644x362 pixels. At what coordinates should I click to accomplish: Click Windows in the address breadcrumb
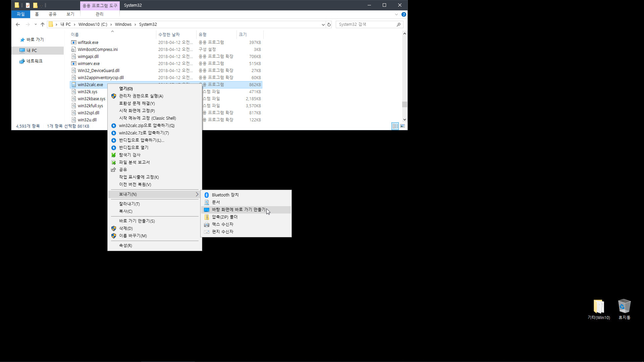click(123, 24)
